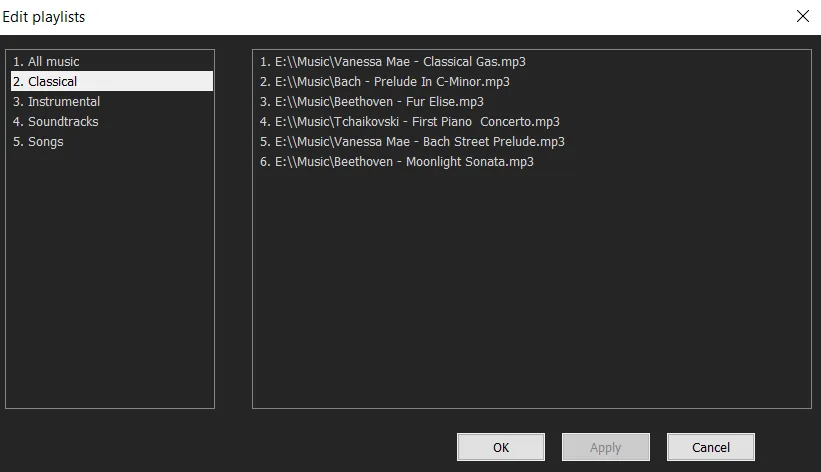The height and width of the screenshot is (472, 821).
Task: Close the Edit playlists window
Action: click(803, 16)
